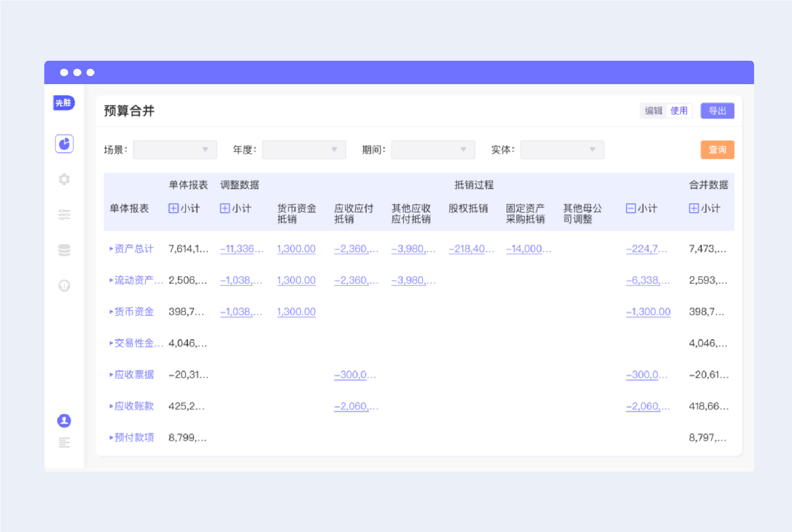The image size is (792, 532).
Task: Click the orange 查询 query button
Action: click(x=717, y=149)
